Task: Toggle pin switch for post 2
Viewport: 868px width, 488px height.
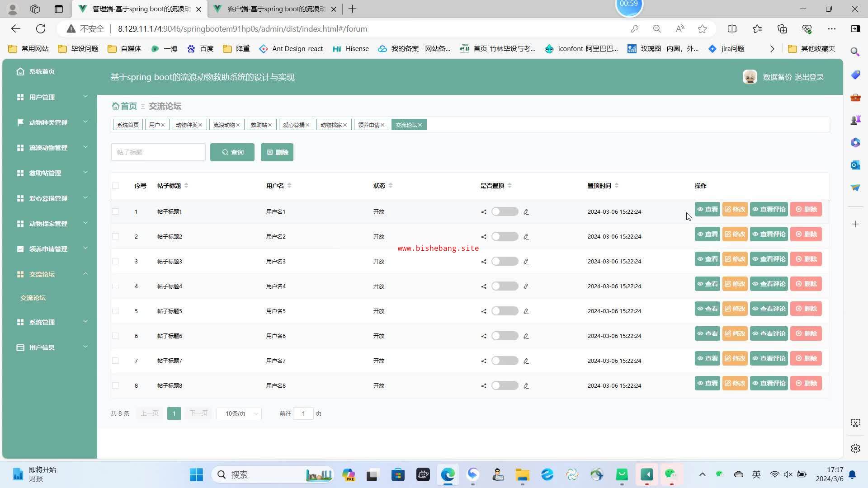Action: (x=505, y=237)
